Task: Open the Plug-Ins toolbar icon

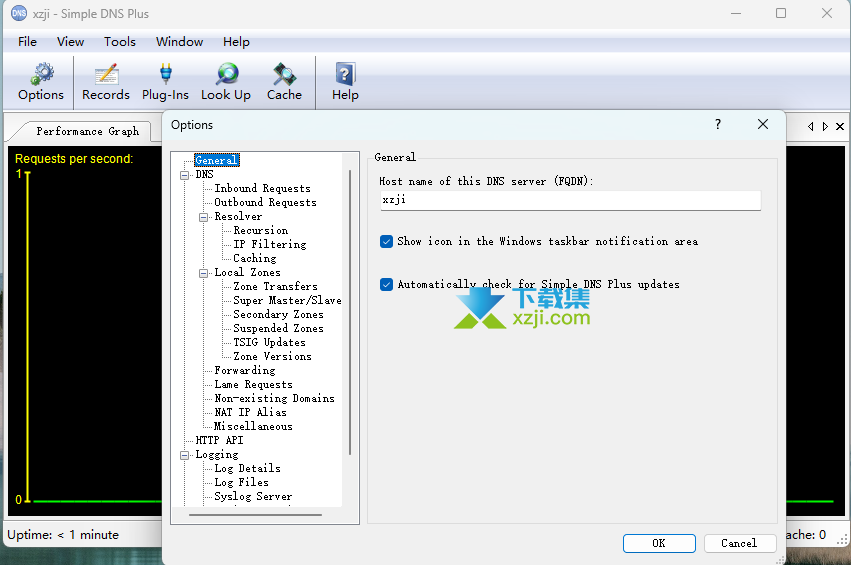Action: click(165, 81)
